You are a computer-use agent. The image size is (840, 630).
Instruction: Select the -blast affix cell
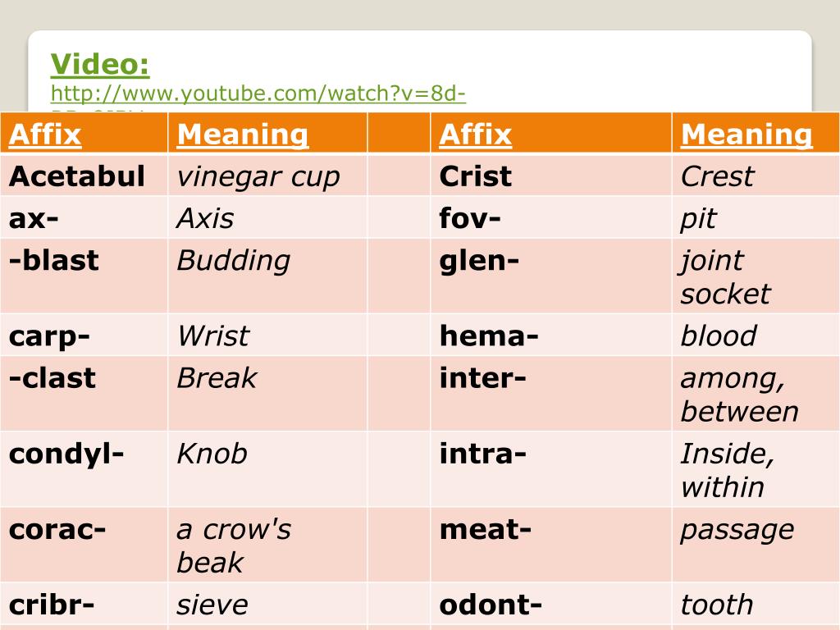click(84, 276)
